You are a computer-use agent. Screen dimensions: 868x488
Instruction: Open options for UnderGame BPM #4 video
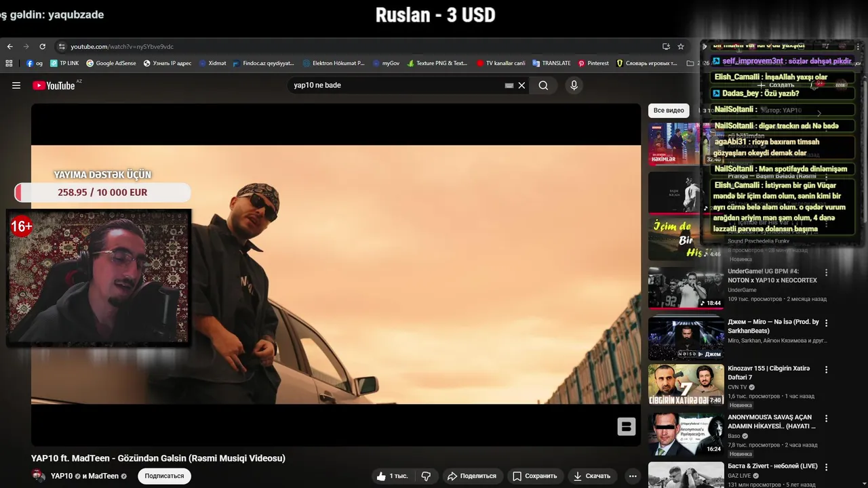826,272
